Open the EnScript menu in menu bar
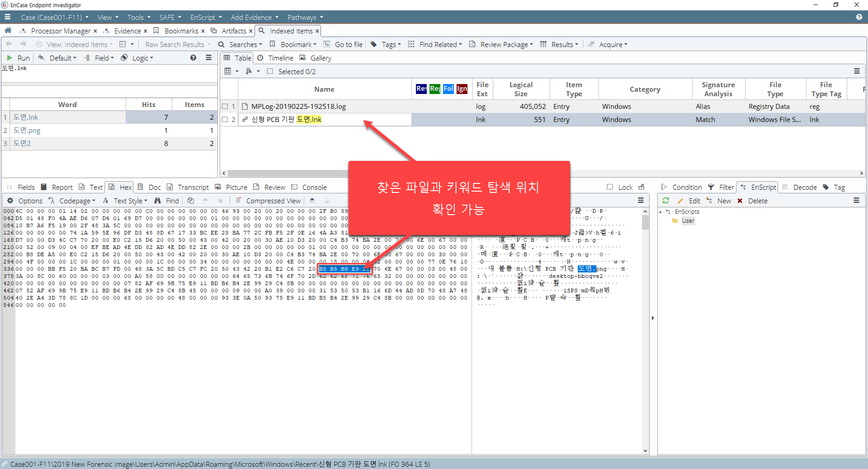 pos(206,17)
